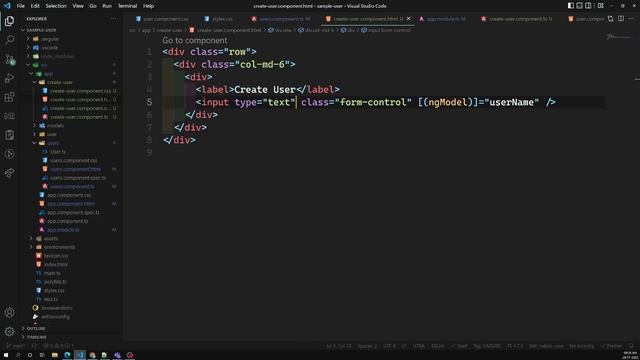
Task: Open the Accounts icon in the activity bar
Action: pos(9,313)
